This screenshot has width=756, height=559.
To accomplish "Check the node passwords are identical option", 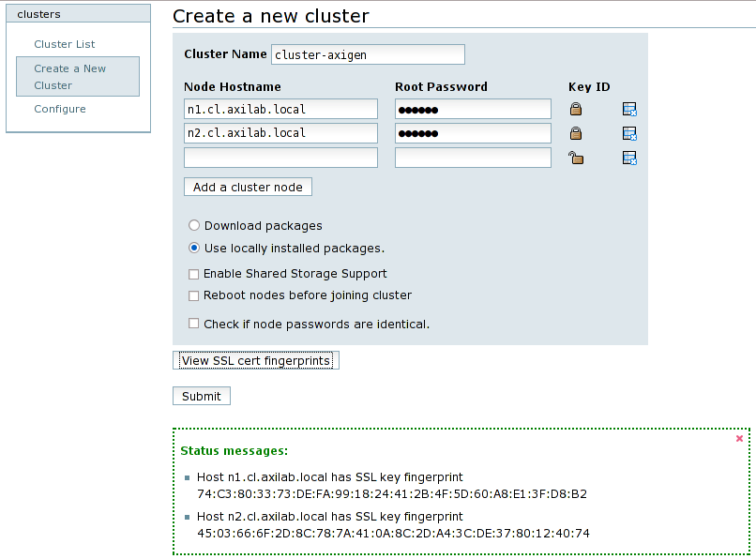I will pos(194,324).
